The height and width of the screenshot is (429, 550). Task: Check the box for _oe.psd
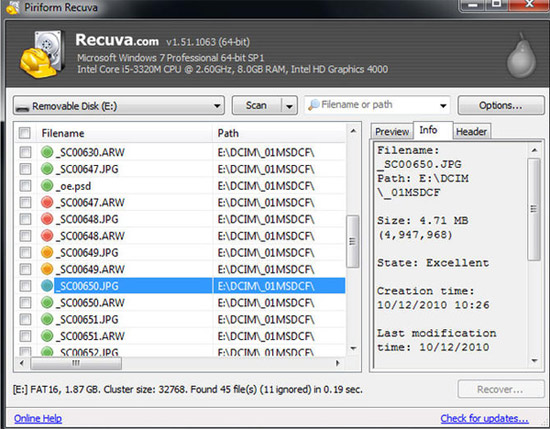(x=25, y=186)
